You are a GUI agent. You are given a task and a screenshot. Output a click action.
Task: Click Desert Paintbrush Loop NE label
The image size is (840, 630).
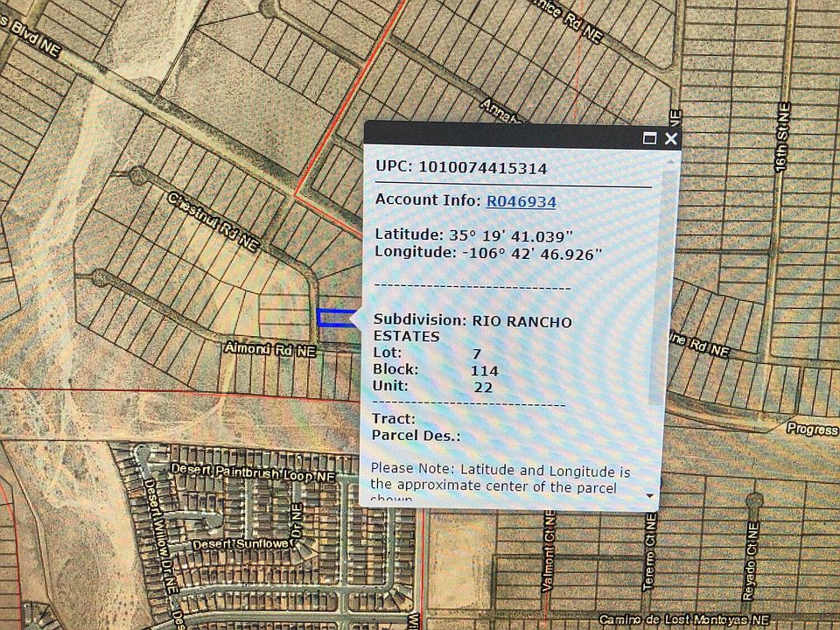(253, 472)
